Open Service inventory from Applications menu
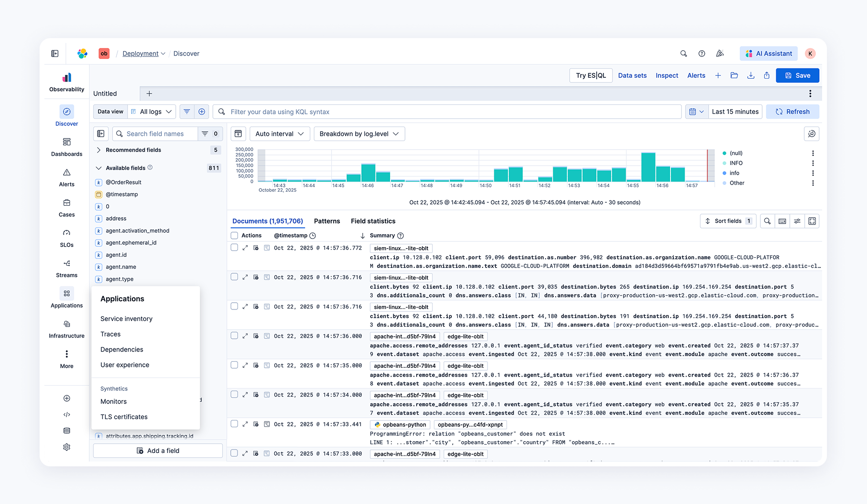The height and width of the screenshot is (504, 867). point(126,319)
